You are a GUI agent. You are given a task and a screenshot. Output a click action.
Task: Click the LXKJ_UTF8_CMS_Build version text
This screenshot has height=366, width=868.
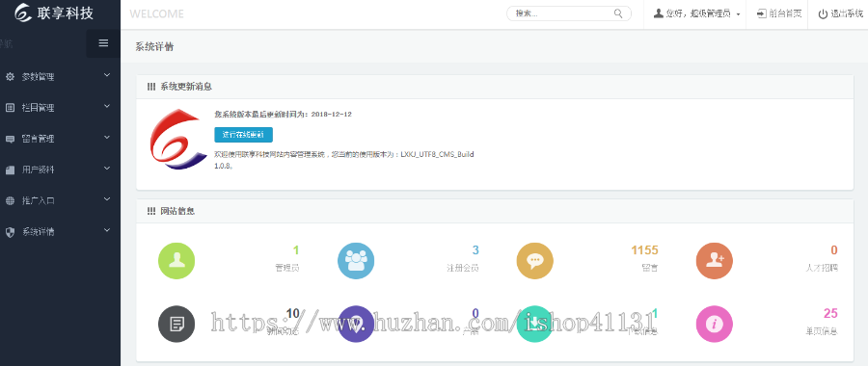437,154
